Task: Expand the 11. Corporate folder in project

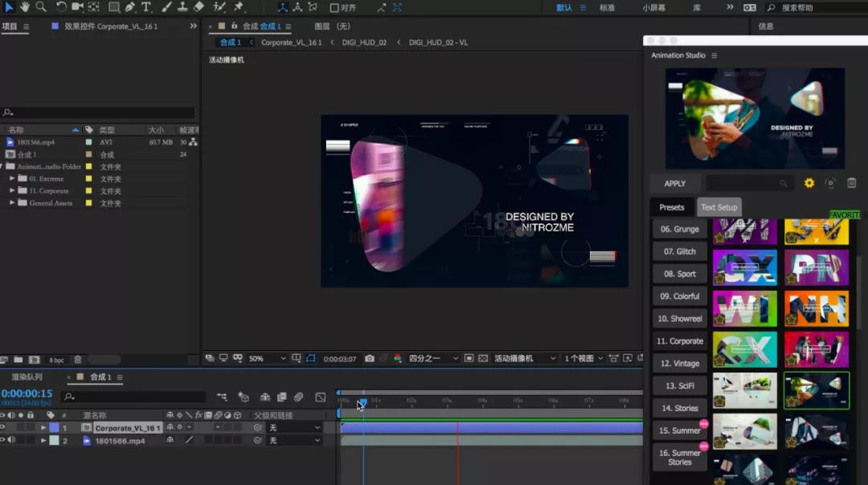Action: [12, 191]
